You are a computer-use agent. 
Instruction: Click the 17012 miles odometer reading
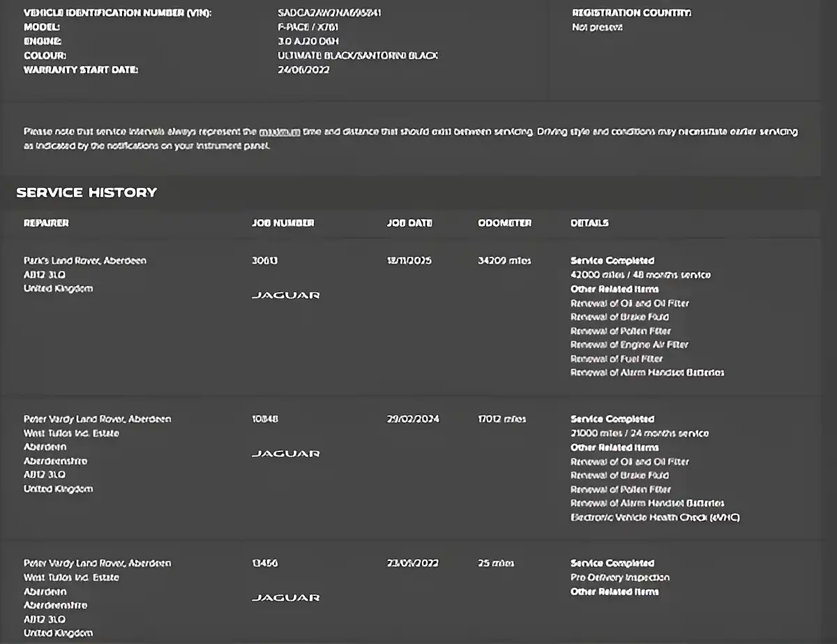pyautogui.click(x=502, y=419)
